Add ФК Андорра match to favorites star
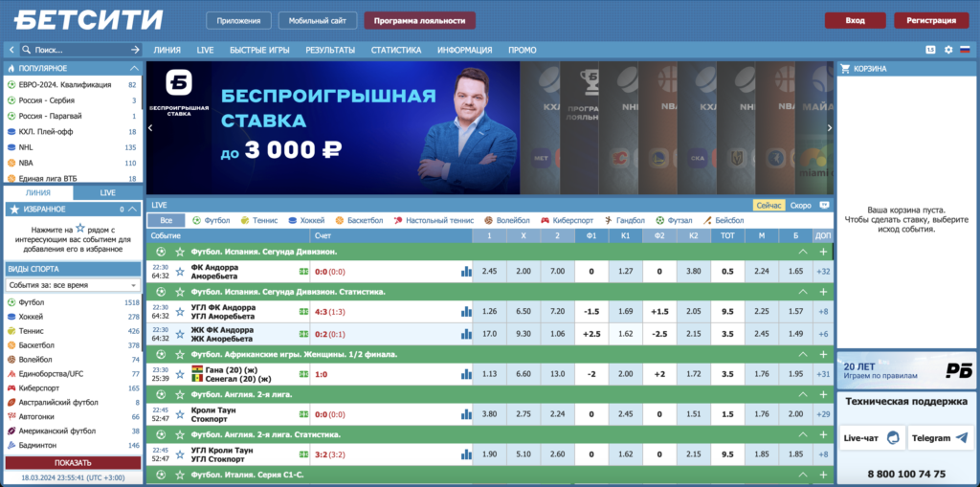980x487 pixels. [x=180, y=272]
